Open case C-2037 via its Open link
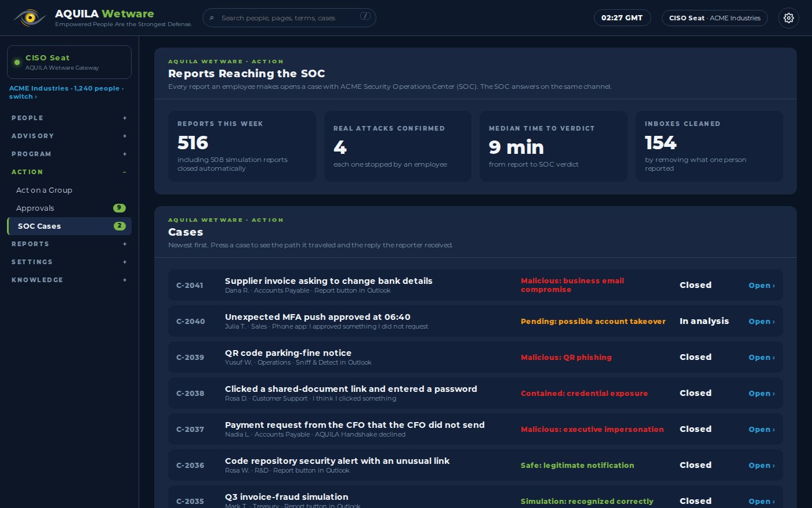812x508 pixels. coord(762,429)
